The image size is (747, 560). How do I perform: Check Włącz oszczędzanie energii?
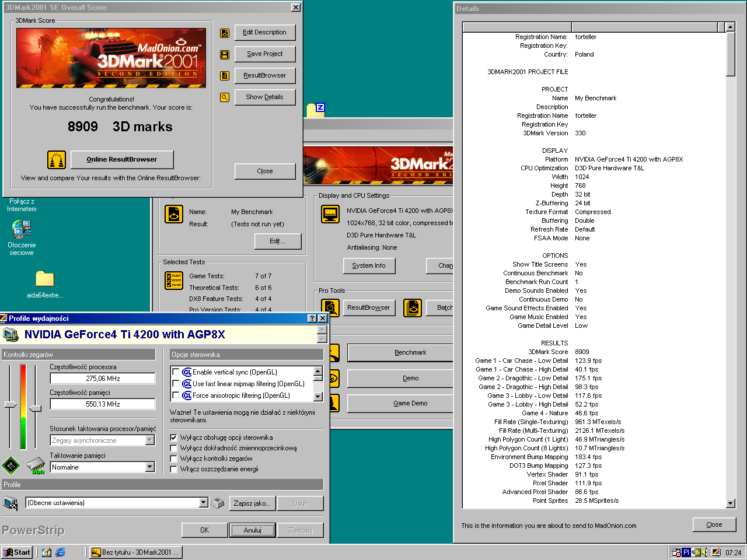[x=173, y=469]
